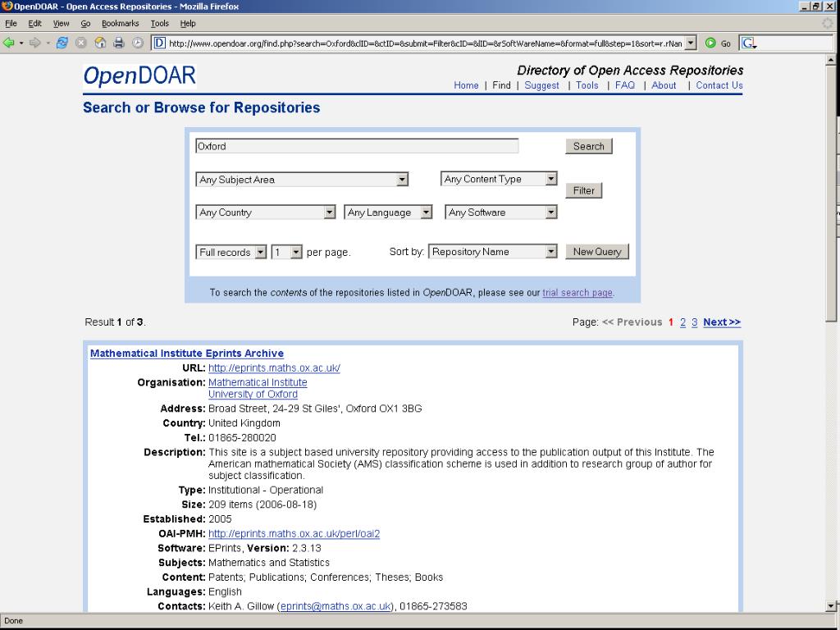Image resolution: width=840 pixels, height=630 pixels.
Task: Reload the page with the Reload icon
Action: click(62, 43)
